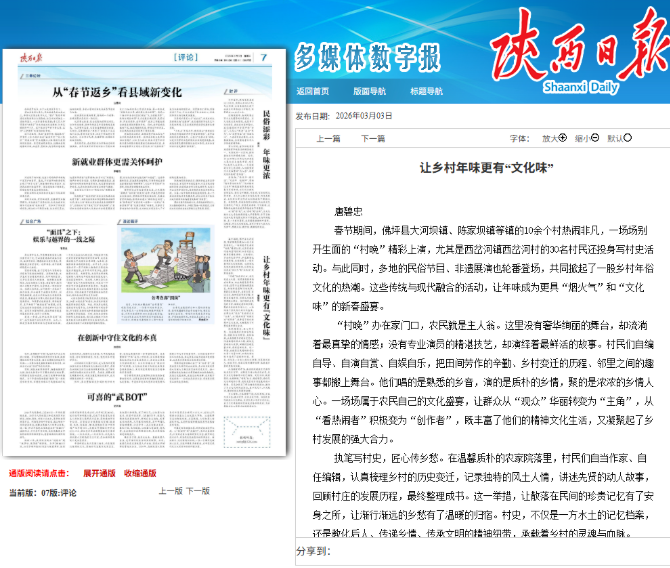Open the article 在创新中守住文化的本真
Image resolution: width=670 pixels, height=568 pixels.
(x=117, y=338)
